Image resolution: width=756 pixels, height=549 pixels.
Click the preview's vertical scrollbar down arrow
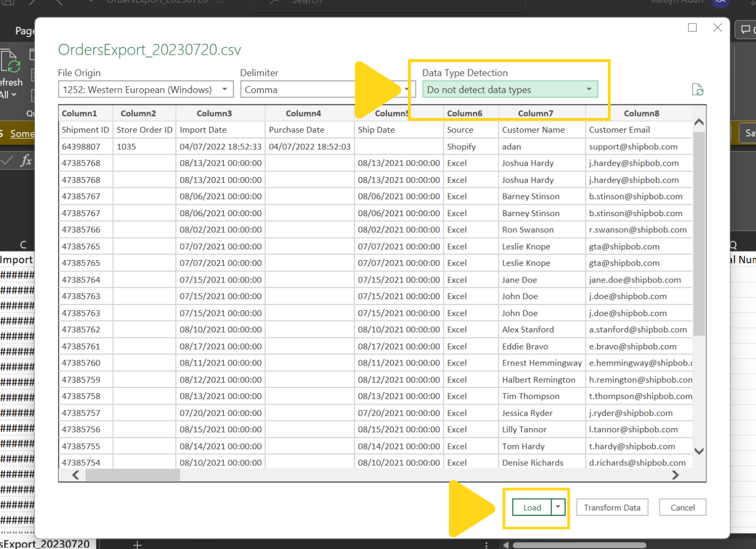699,451
